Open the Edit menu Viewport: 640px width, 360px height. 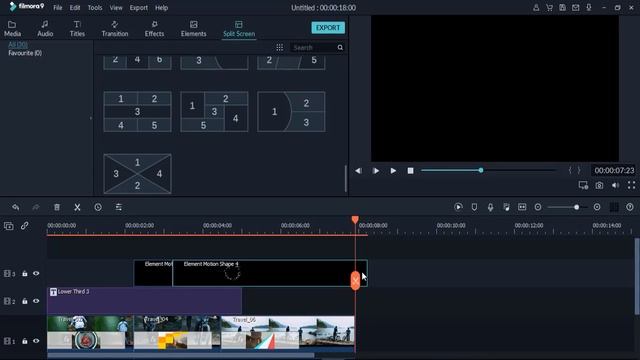75,8
